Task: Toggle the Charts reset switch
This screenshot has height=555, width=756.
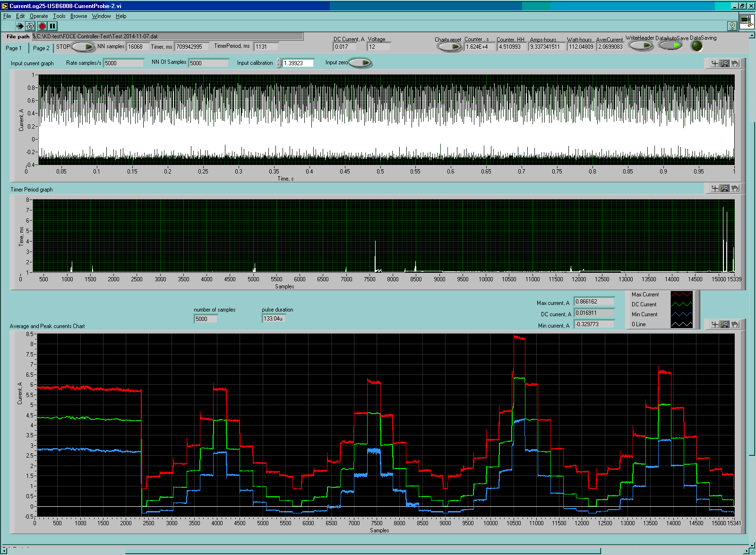Action: click(449, 47)
